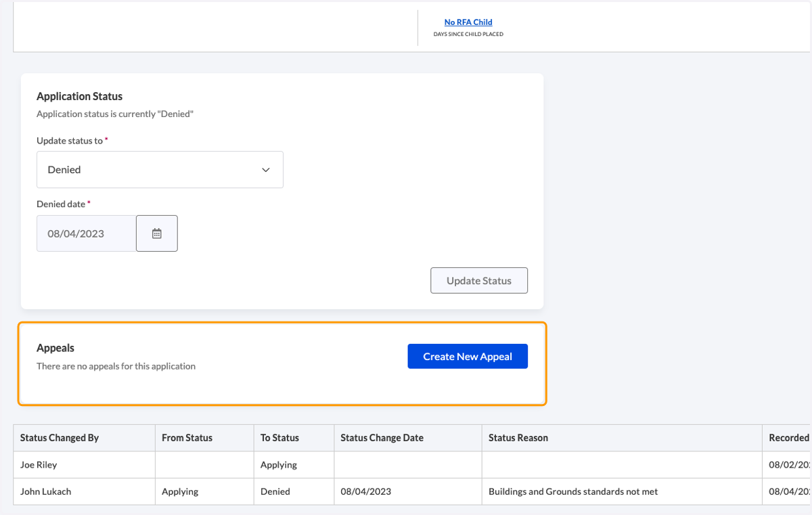Click the Appeals section heading
This screenshot has width=812, height=515.
click(55, 348)
